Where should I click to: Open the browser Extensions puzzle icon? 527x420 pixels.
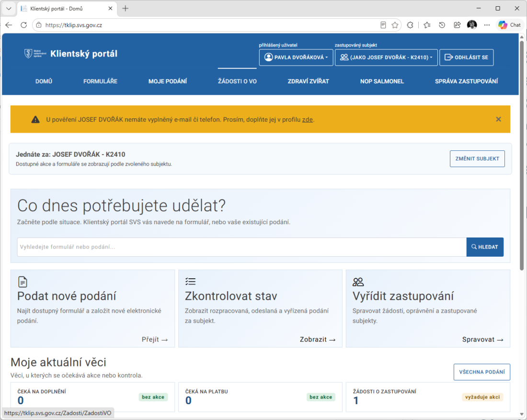coord(410,25)
